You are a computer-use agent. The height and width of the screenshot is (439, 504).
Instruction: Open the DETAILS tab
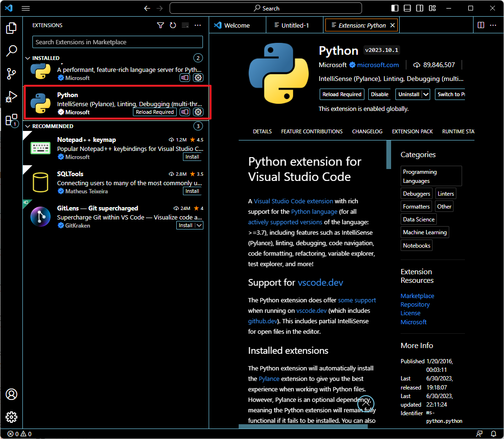pyautogui.click(x=262, y=131)
